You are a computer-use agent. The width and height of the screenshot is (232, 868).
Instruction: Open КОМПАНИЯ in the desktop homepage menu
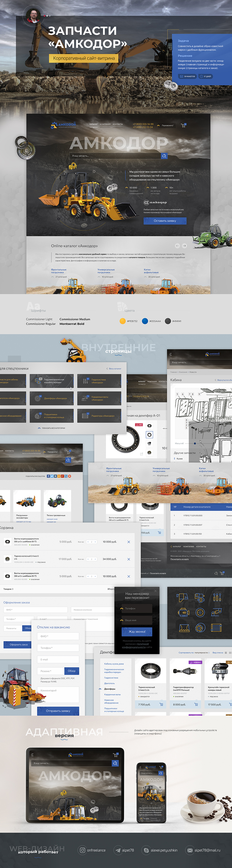point(105,124)
